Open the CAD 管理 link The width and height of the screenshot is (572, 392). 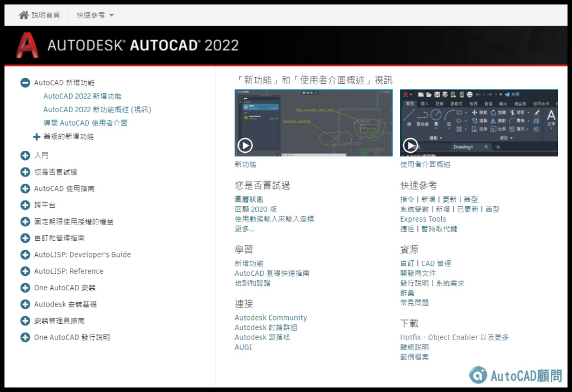[x=436, y=264]
